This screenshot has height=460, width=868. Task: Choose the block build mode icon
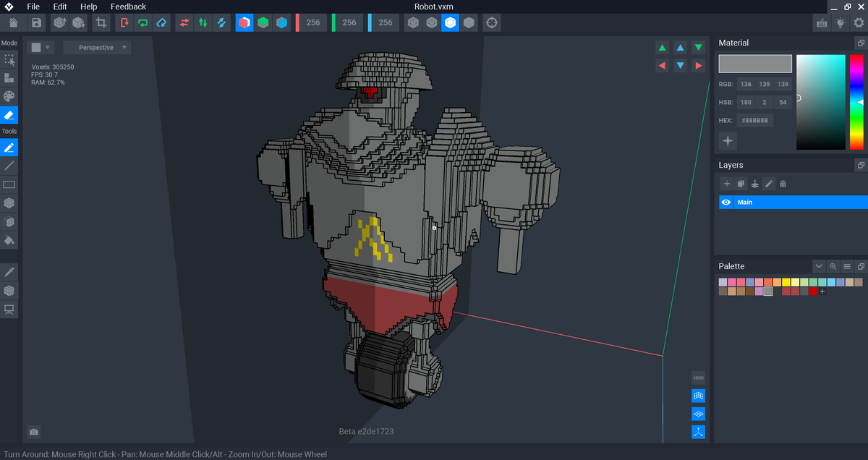coord(9,77)
